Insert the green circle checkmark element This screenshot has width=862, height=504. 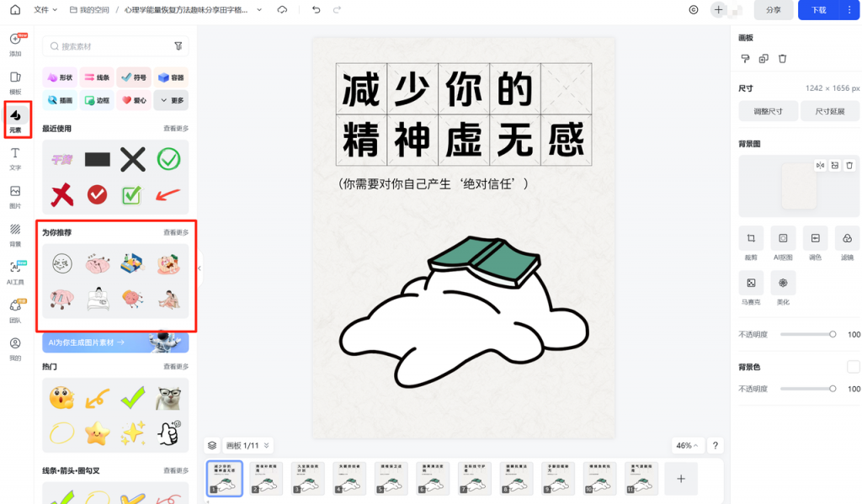pos(168,159)
